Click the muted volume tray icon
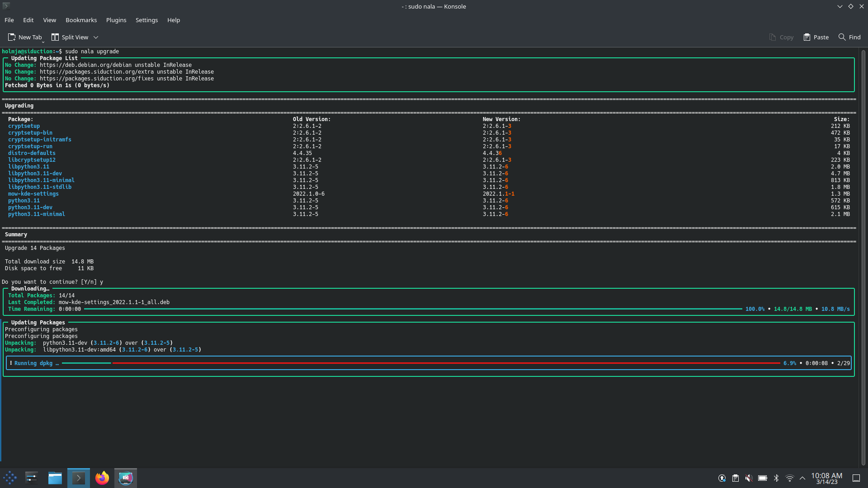The width and height of the screenshot is (868, 488). tap(749, 478)
